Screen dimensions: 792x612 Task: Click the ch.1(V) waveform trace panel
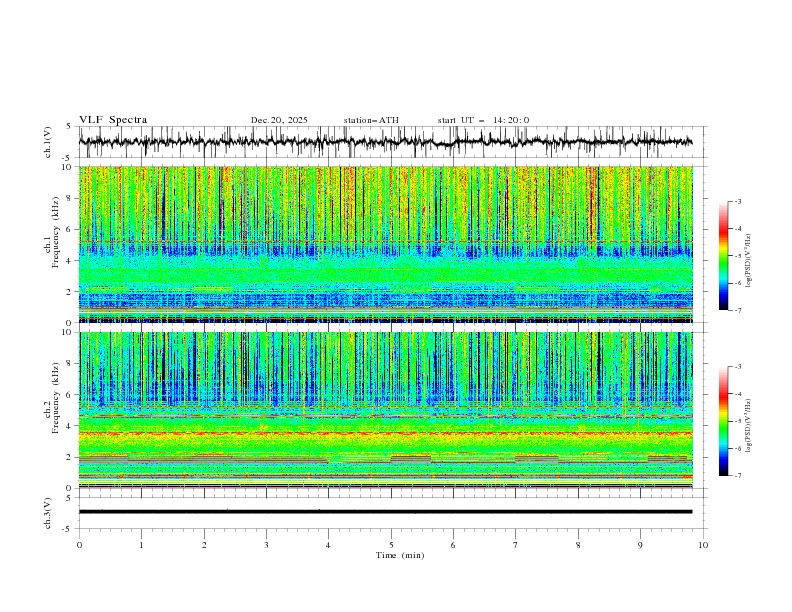[x=391, y=142]
